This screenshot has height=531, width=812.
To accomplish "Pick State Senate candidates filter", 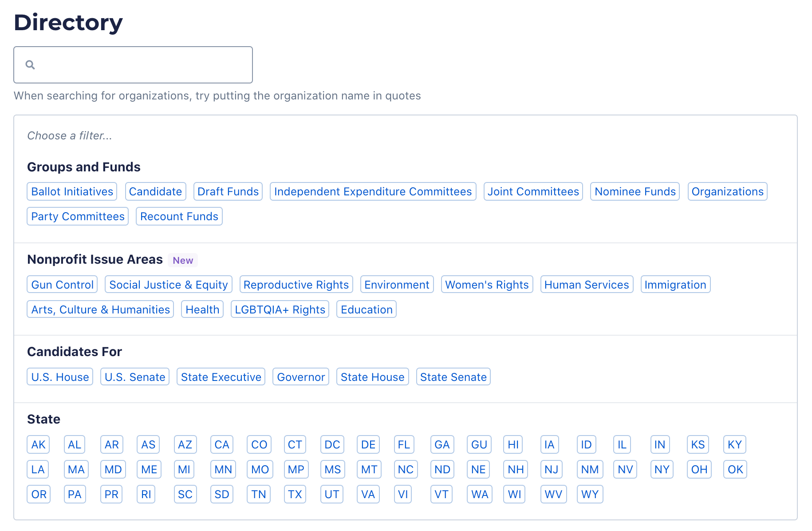I will pos(453,377).
